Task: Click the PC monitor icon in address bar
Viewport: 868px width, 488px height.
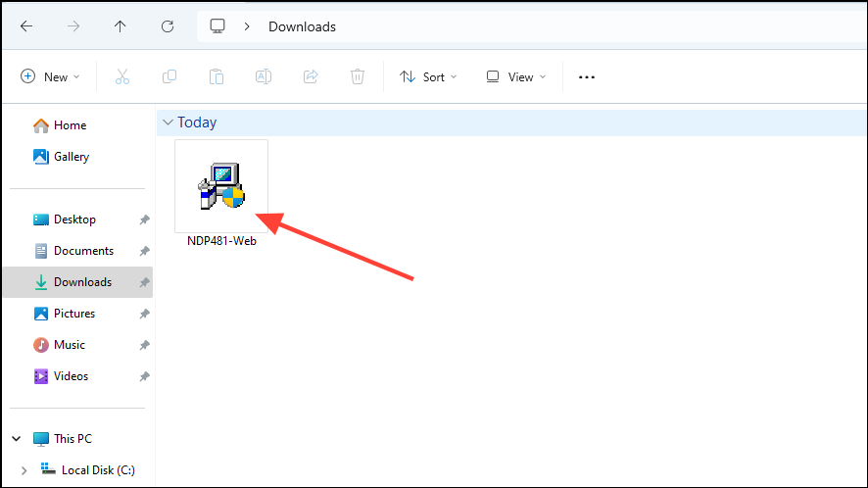Action: [217, 26]
